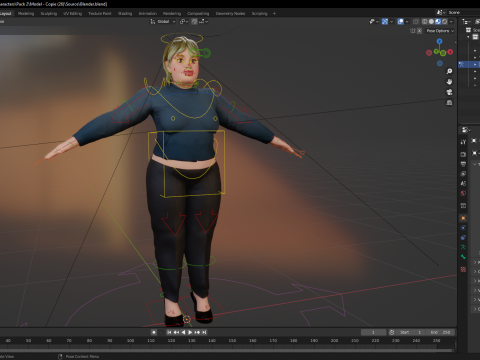This screenshot has width=480, height=360.
Task: Switch perspective/orthographic with the grid gizmo
Action: pyautogui.click(x=449, y=102)
